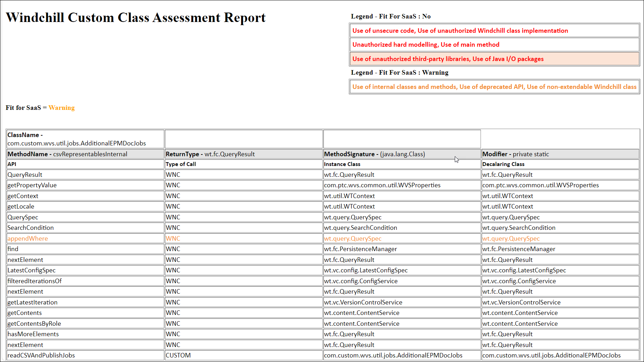Screen dimensions: 644x362
Task: Select the orange 'appendWhere' API cell
Action: point(85,239)
